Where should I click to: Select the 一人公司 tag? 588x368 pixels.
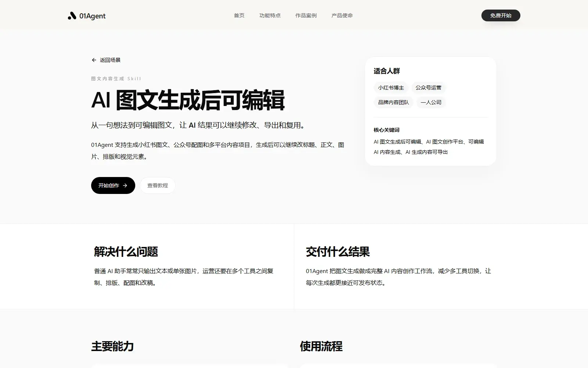tap(431, 102)
